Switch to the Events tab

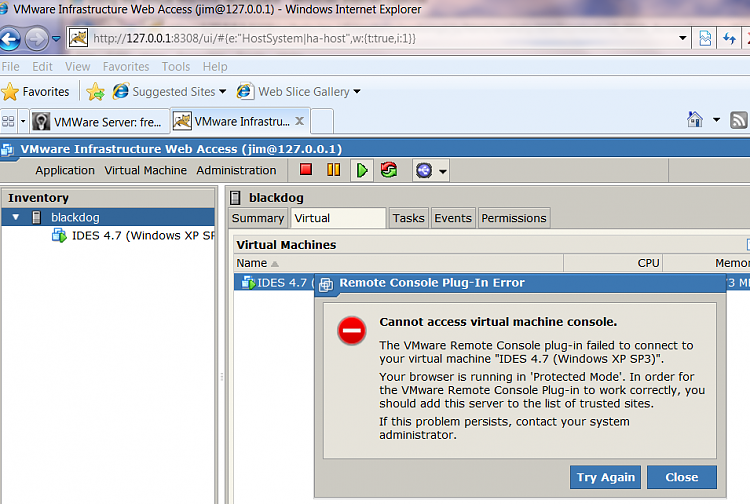pyautogui.click(x=453, y=218)
